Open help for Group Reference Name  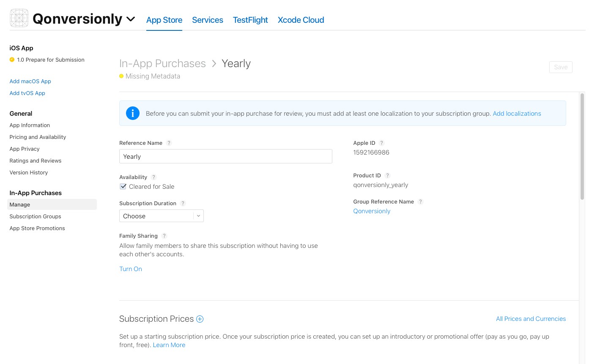pos(420,202)
